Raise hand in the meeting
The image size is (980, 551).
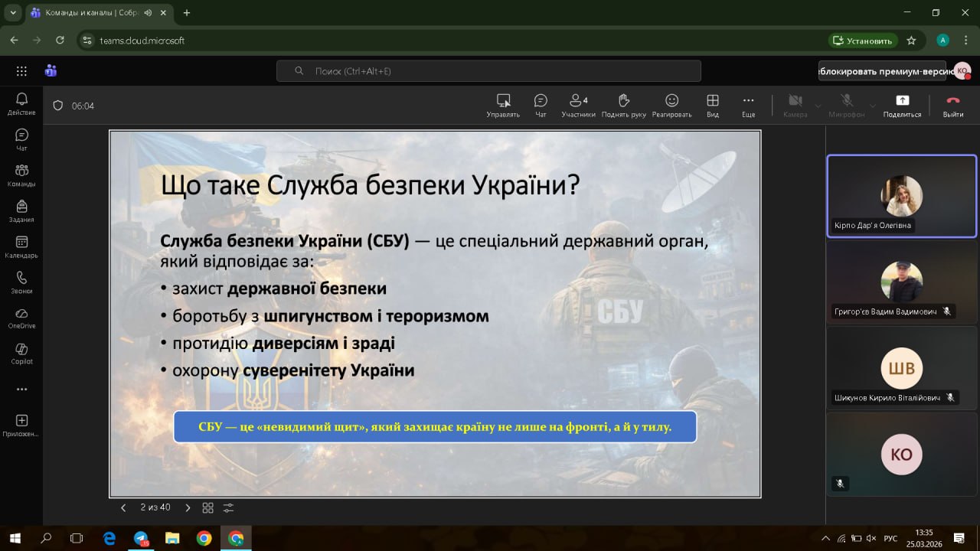[623, 105]
